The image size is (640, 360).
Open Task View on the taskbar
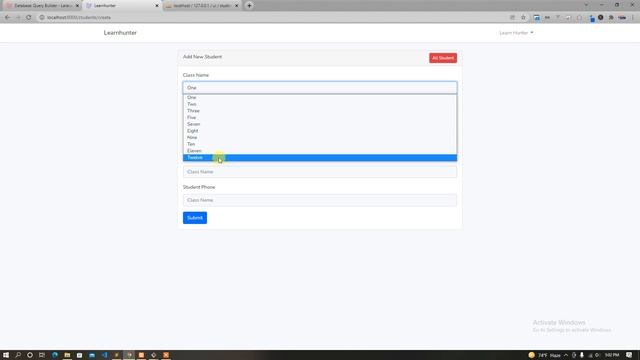tap(42, 355)
